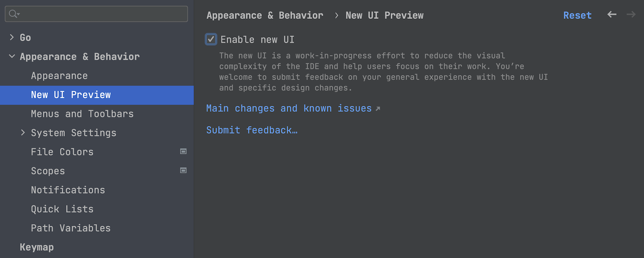Toggle the Enable new UI checkbox

(x=211, y=39)
